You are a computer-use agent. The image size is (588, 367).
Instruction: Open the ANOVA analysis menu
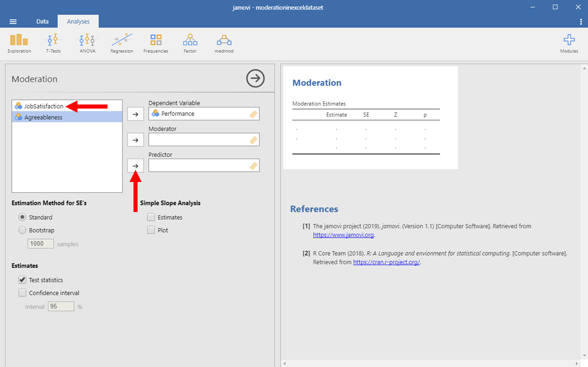(87, 43)
